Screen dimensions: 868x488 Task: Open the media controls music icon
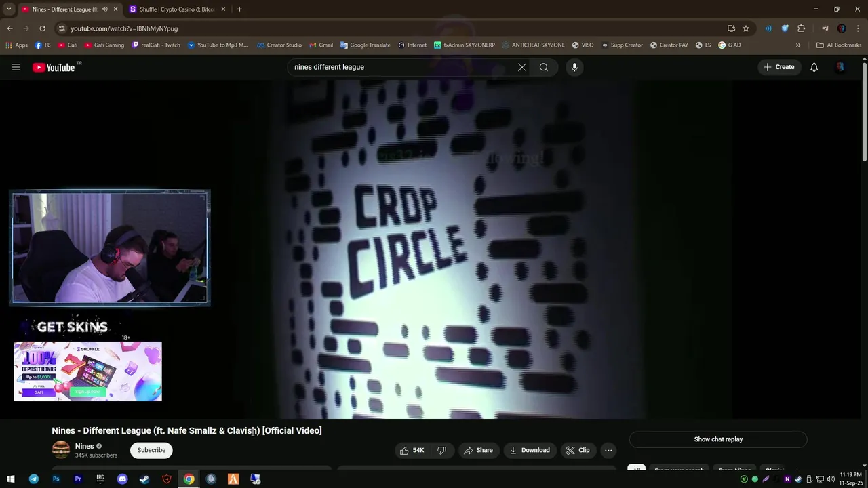(825, 28)
